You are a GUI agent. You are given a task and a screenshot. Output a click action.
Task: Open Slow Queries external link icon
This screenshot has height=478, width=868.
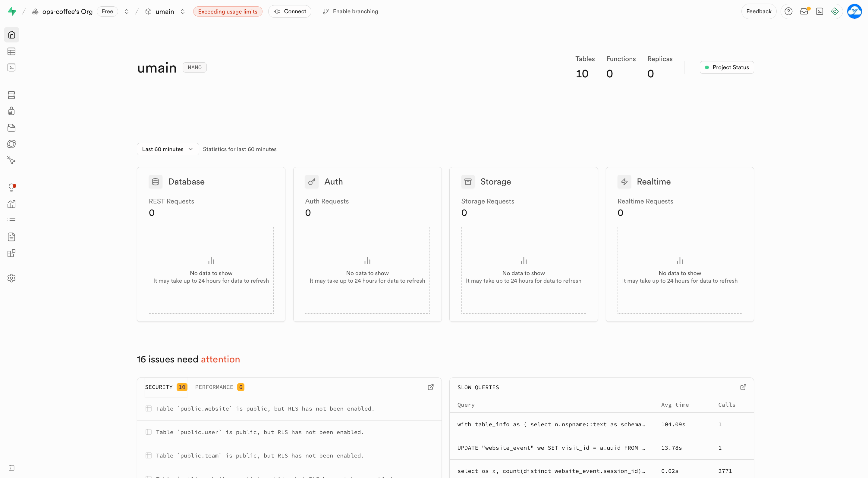point(743,387)
